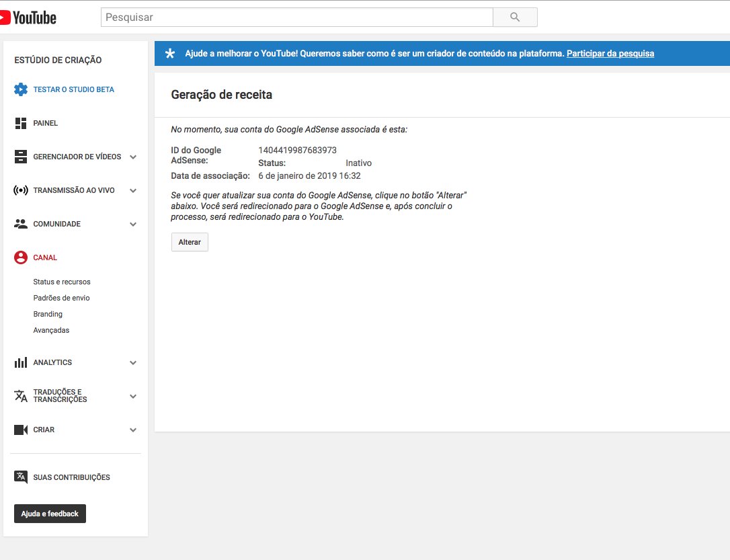Open SUAS CONTRIBUIÇÕES
Screen dimensions: 730x560
(x=72, y=477)
